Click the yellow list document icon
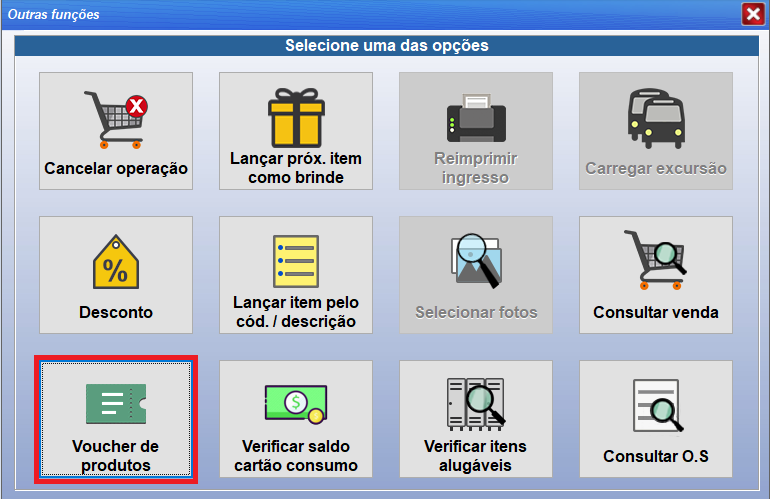 tap(296, 262)
